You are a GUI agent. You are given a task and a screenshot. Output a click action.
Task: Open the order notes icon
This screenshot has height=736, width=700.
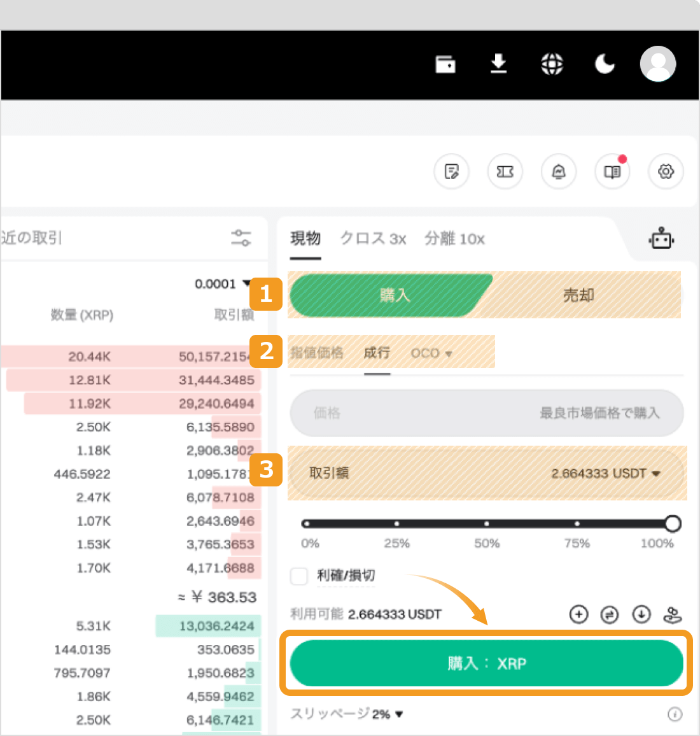451,171
